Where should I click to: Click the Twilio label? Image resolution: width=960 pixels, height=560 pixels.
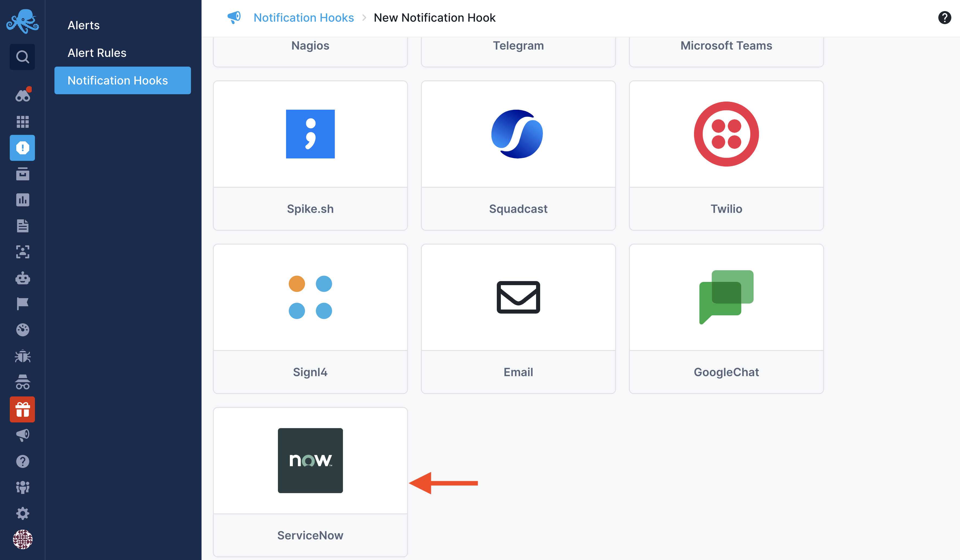726,209
